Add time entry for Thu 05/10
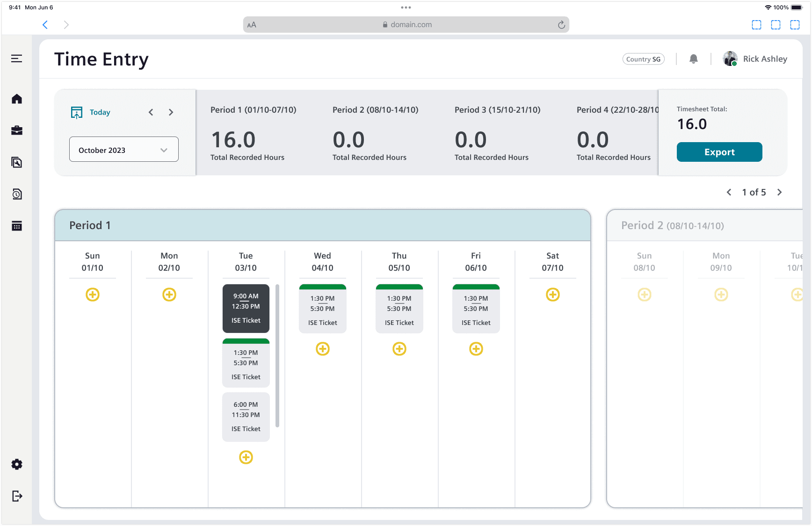 click(399, 349)
